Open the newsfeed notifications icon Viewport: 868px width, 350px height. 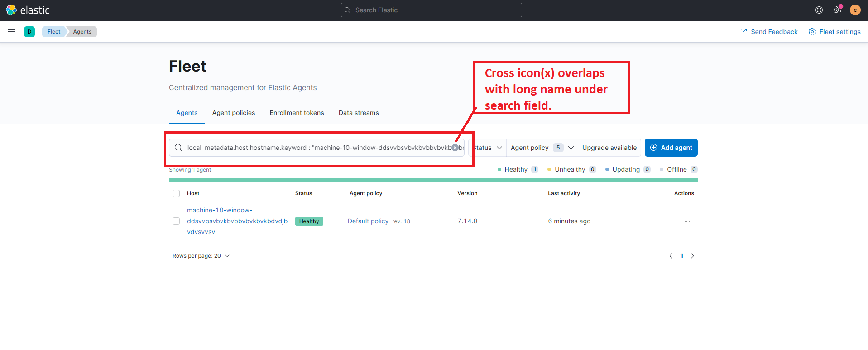pyautogui.click(x=837, y=10)
